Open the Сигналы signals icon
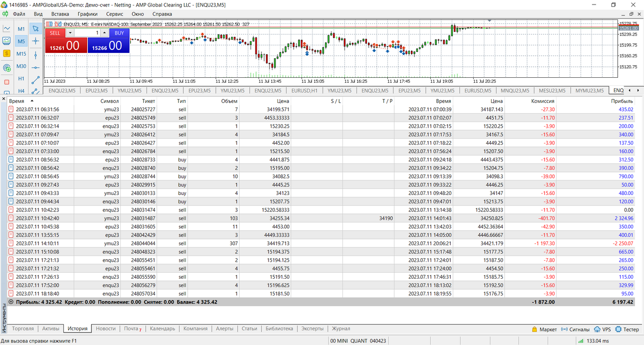This screenshot has height=345, width=644. (x=576, y=329)
